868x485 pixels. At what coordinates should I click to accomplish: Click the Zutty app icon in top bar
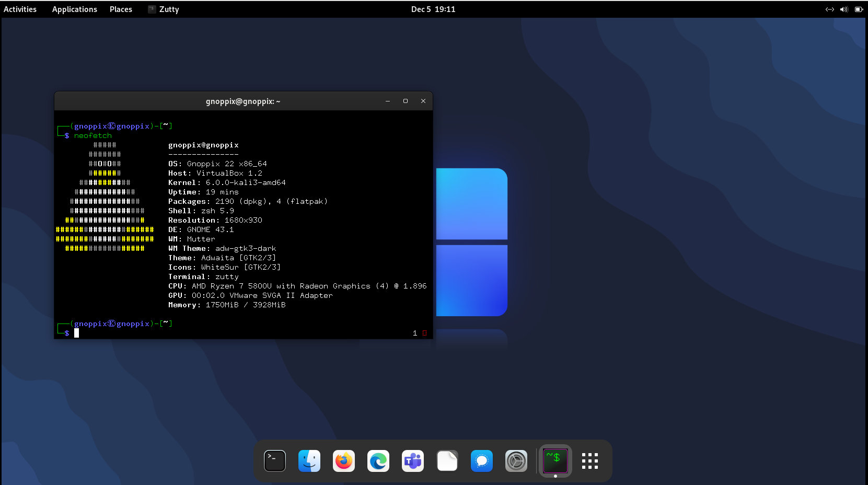pos(151,9)
